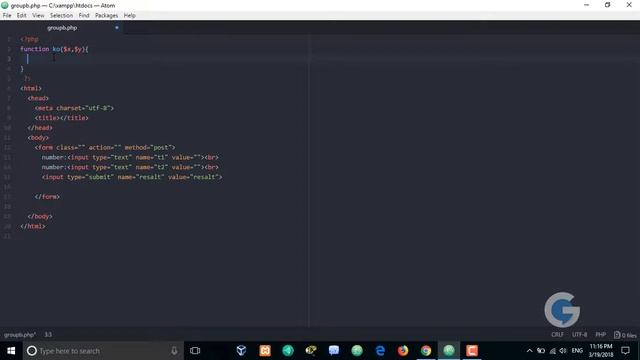Click the </html> closing tag
Screen dimensions: 640x360
tap(33, 226)
